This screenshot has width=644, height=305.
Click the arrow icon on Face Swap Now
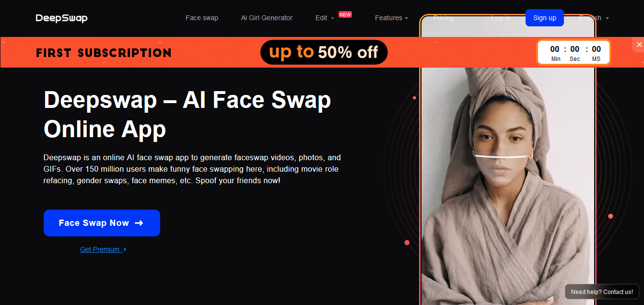[139, 223]
